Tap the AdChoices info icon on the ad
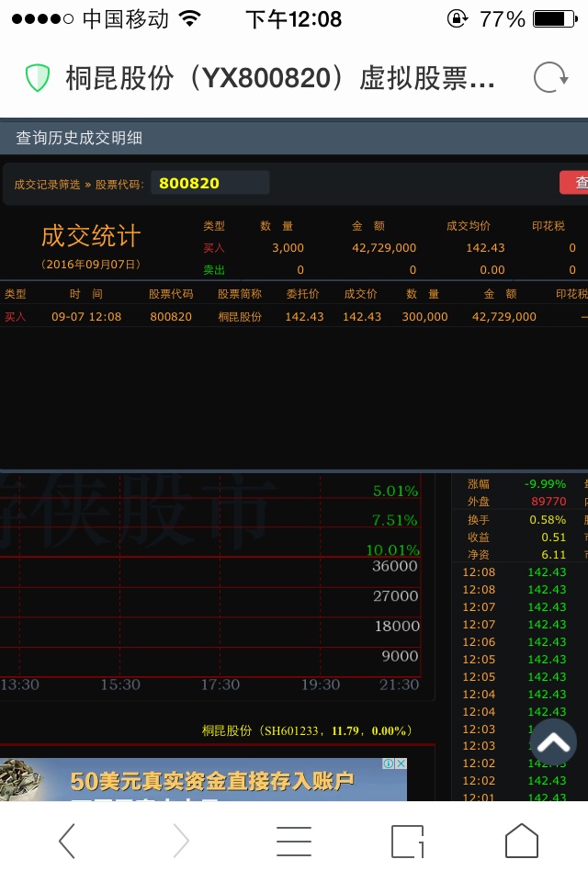Image resolution: width=588 pixels, height=882 pixels. (389, 763)
